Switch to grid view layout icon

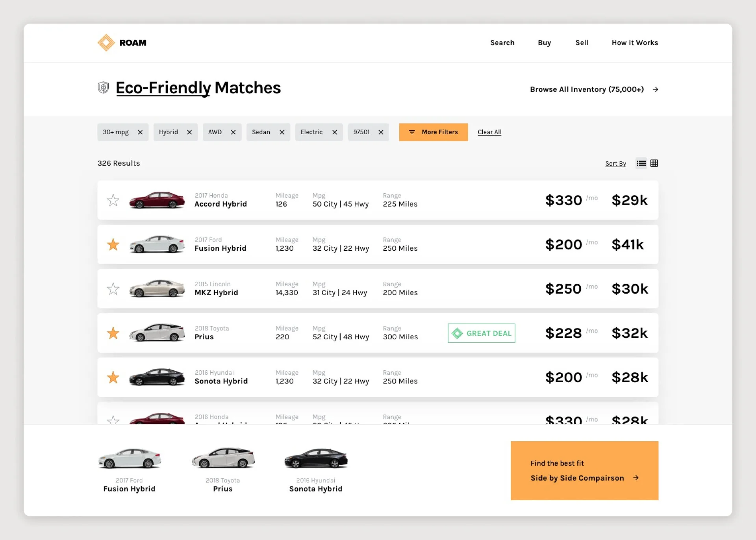click(654, 163)
